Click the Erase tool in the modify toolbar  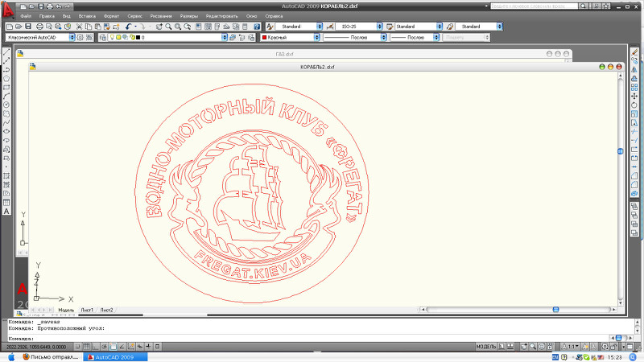[x=635, y=52]
